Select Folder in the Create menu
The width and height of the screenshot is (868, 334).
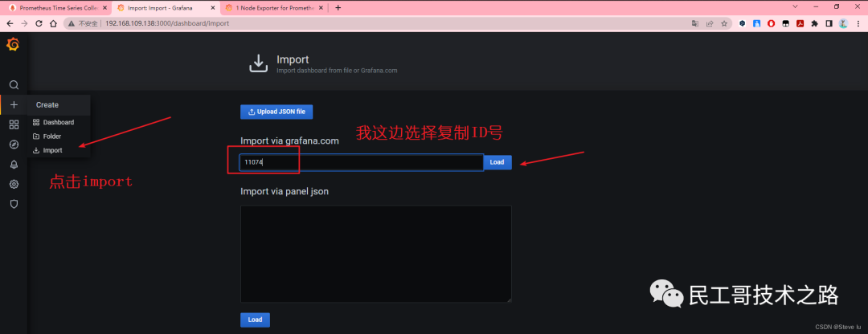58,136
